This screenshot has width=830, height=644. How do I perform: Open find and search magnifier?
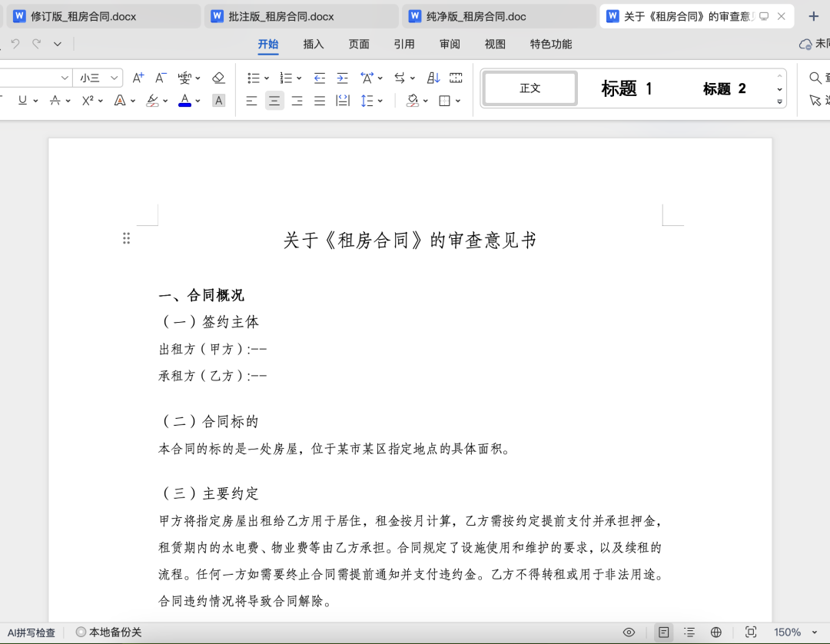point(815,78)
